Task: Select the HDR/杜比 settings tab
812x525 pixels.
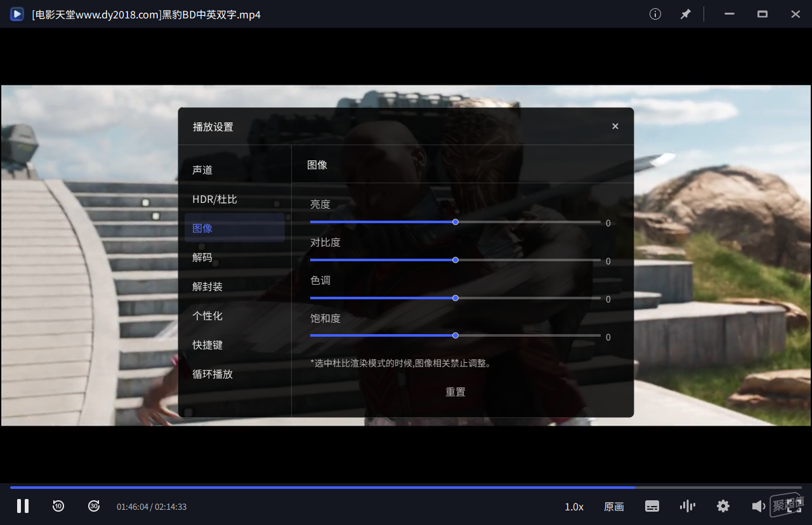Action: (235, 199)
